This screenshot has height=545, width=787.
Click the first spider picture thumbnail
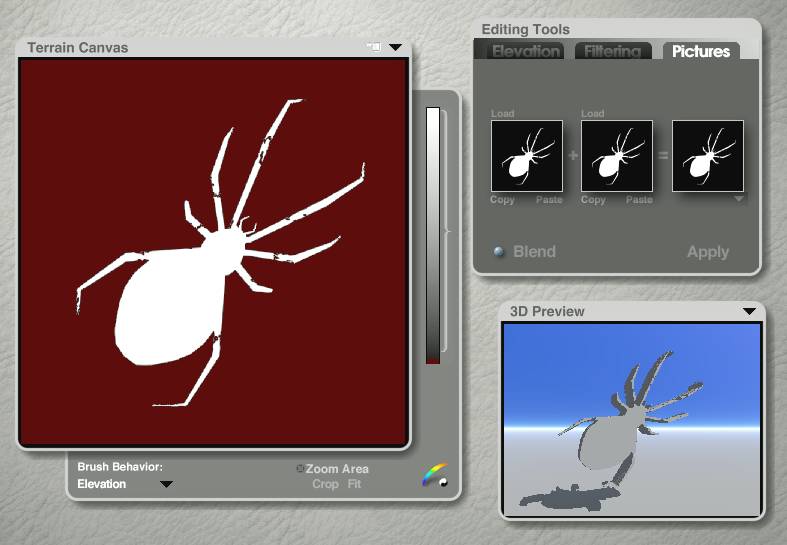tap(527, 156)
